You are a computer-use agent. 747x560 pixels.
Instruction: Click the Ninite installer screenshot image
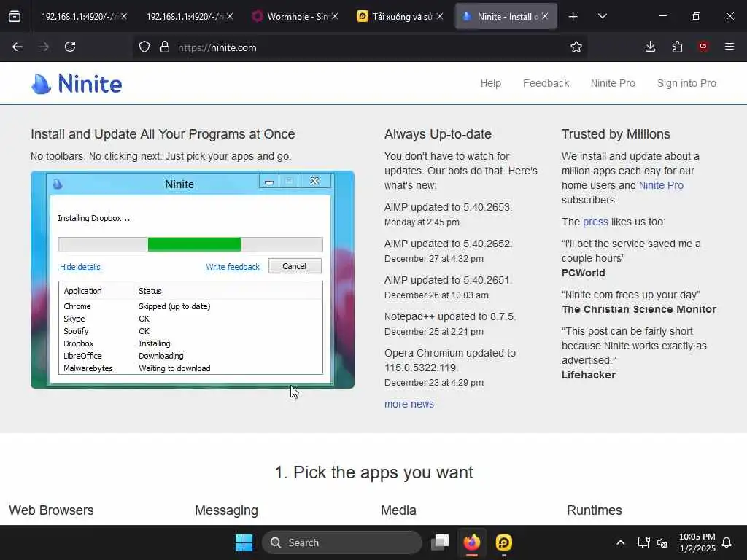(193, 279)
